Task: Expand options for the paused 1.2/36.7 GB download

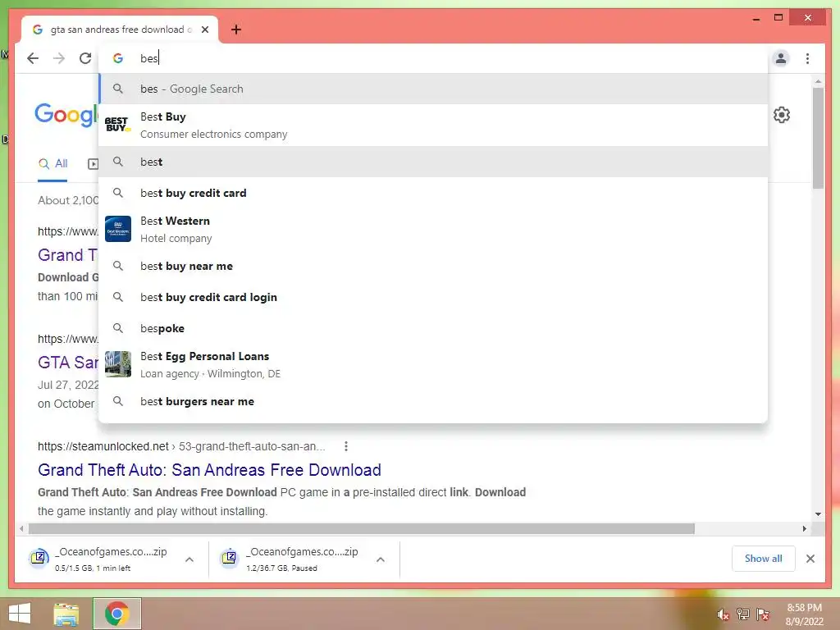Action: [381, 559]
